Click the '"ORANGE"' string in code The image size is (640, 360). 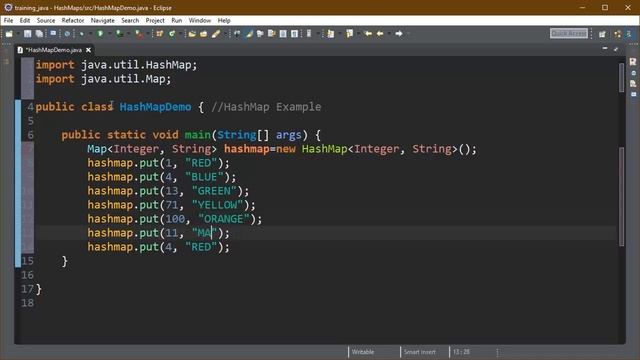224,219
